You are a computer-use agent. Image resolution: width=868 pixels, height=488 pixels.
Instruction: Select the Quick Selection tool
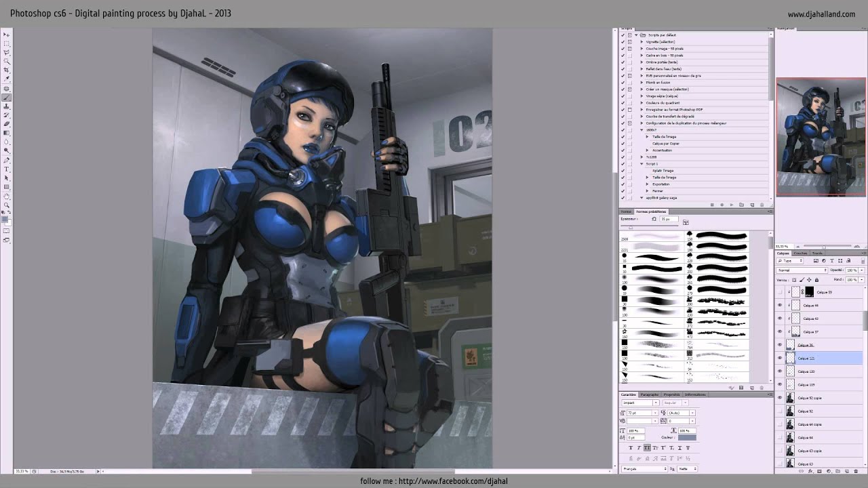(6, 61)
